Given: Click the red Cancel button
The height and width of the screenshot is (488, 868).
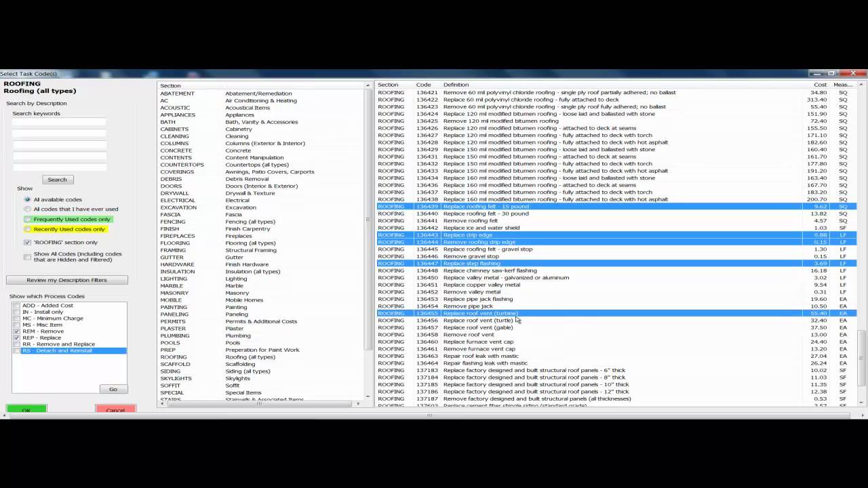Looking at the screenshot, I should 115,410.
